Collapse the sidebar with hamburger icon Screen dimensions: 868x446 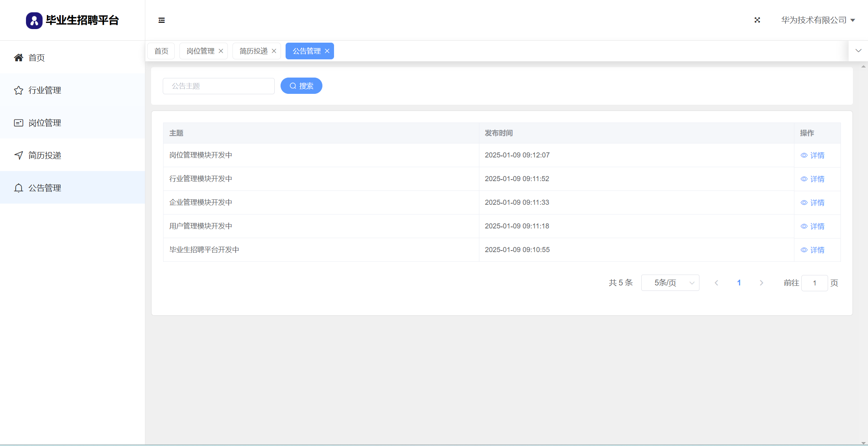point(162,20)
